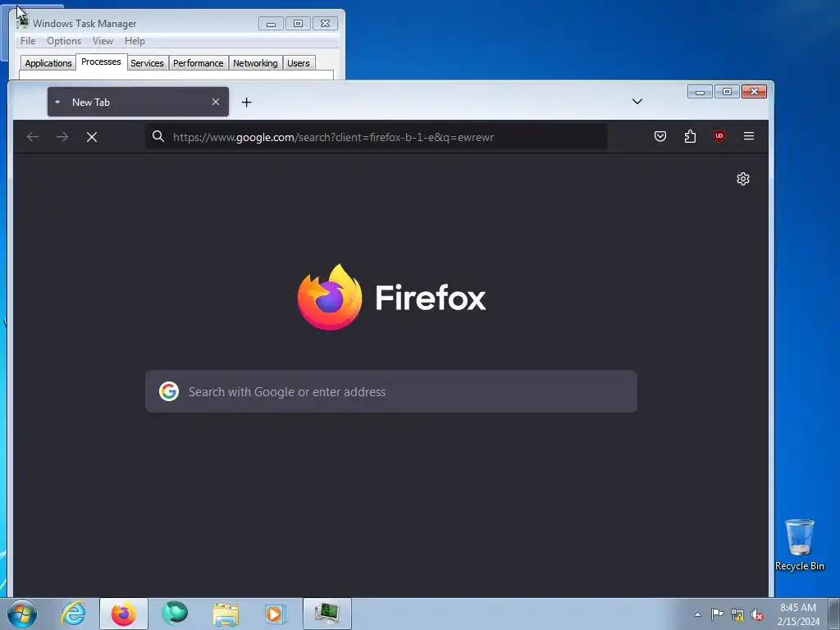Open Windows Explorer from the taskbar
The height and width of the screenshot is (630, 840).
tap(226, 614)
